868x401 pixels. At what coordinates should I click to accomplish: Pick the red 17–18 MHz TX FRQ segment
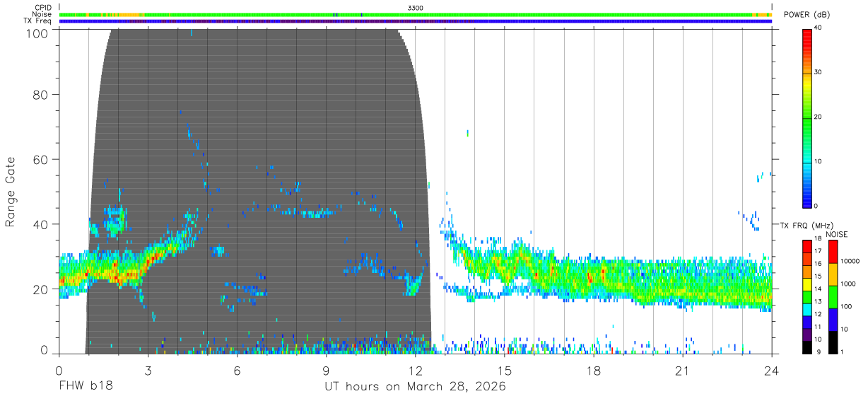(x=807, y=246)
